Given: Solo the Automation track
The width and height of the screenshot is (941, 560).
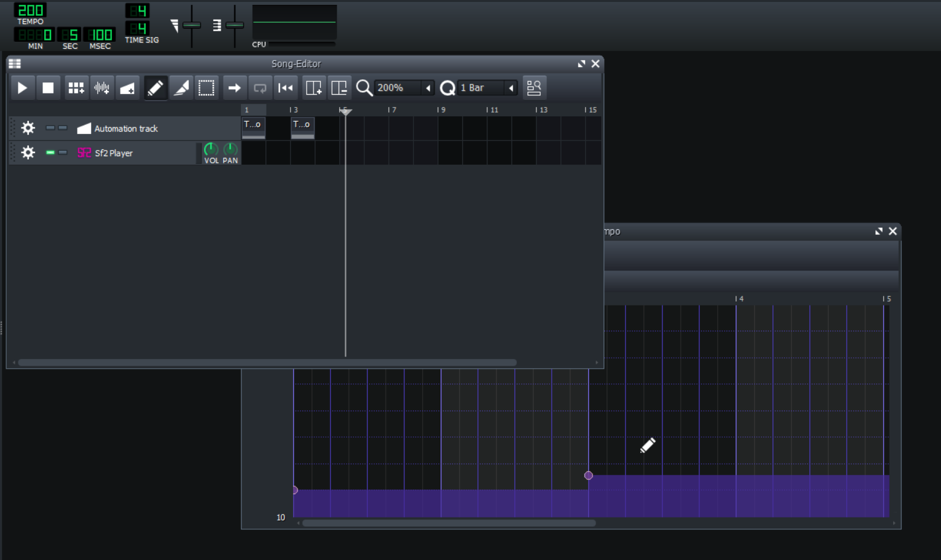Looking at the screenshot, I should tap(63, 128).
